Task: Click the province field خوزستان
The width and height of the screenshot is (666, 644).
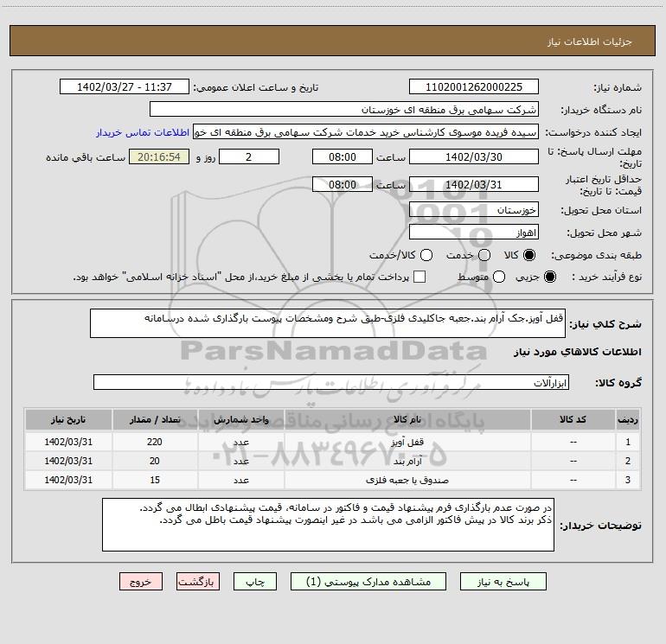Action: [474, 210]
